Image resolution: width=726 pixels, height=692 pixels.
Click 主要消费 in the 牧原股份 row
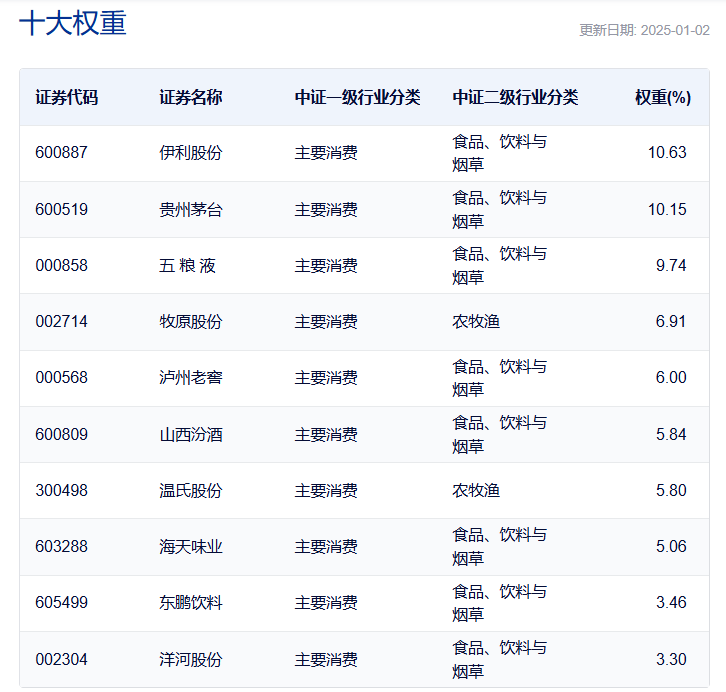(326, 321)
